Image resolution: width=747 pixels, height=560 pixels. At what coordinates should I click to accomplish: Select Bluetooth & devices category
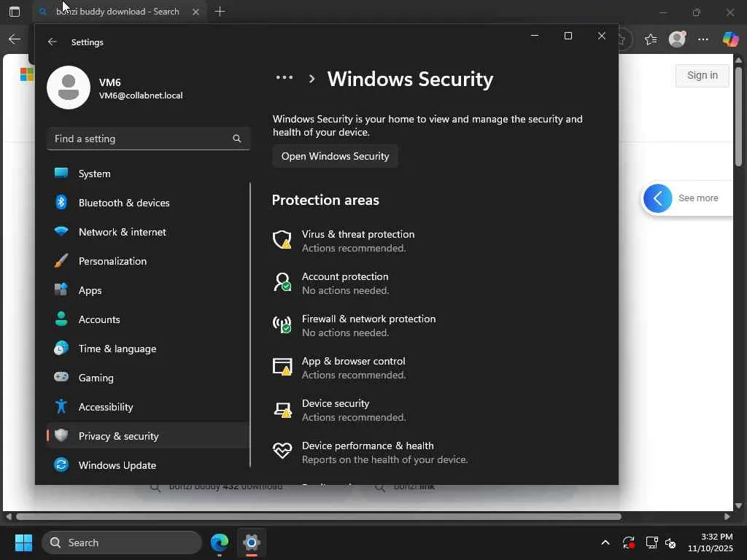pyautogui.click(x=148, y=203)
